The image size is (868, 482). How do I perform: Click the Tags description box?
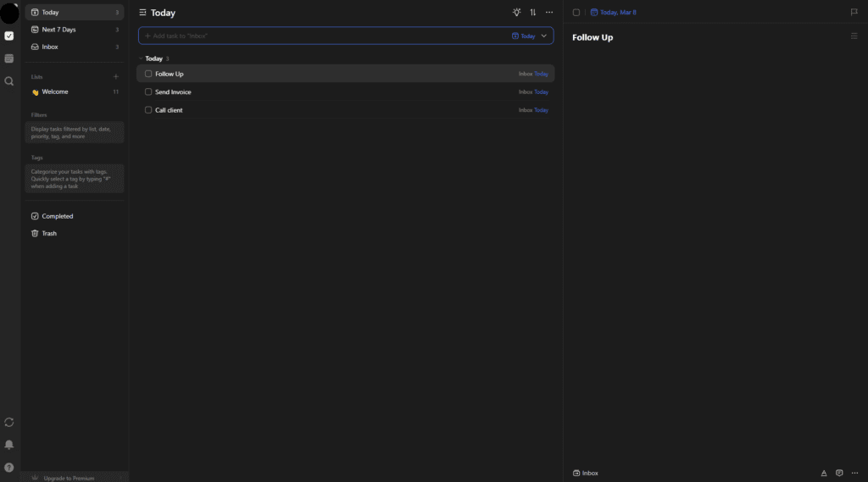click(x=75, y=179)
